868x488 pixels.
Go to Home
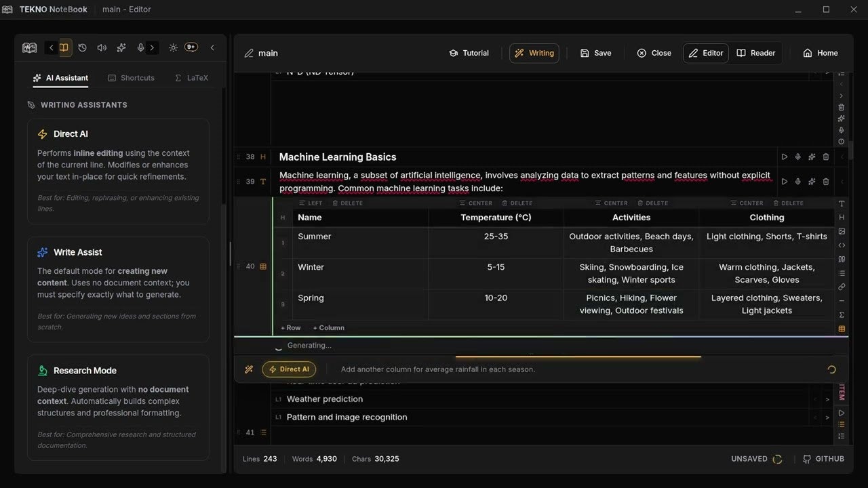[821, 53]
